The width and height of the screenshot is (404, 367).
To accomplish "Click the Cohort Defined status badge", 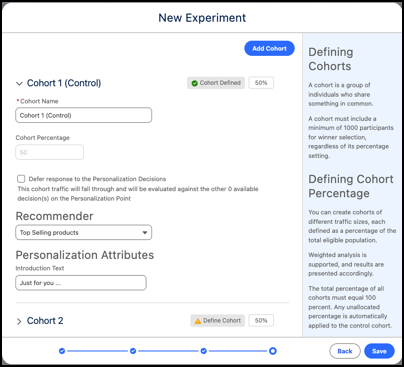I will [x=216, y=83].
